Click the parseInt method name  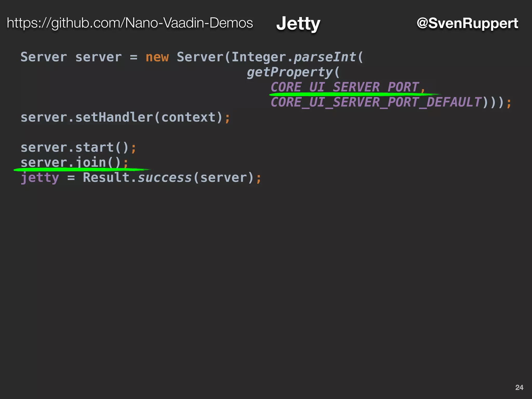coord(325,57)
